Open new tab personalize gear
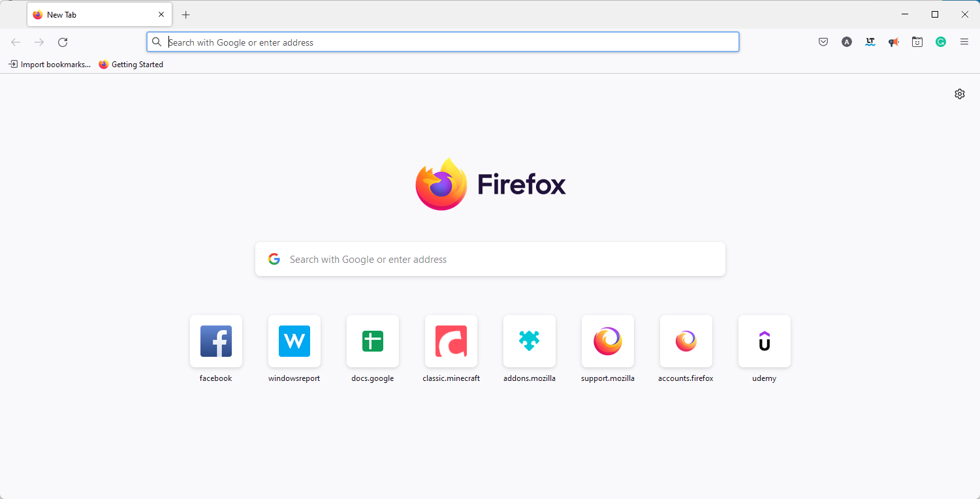This screenshot has width=980, height=499. tap(960, 94)
